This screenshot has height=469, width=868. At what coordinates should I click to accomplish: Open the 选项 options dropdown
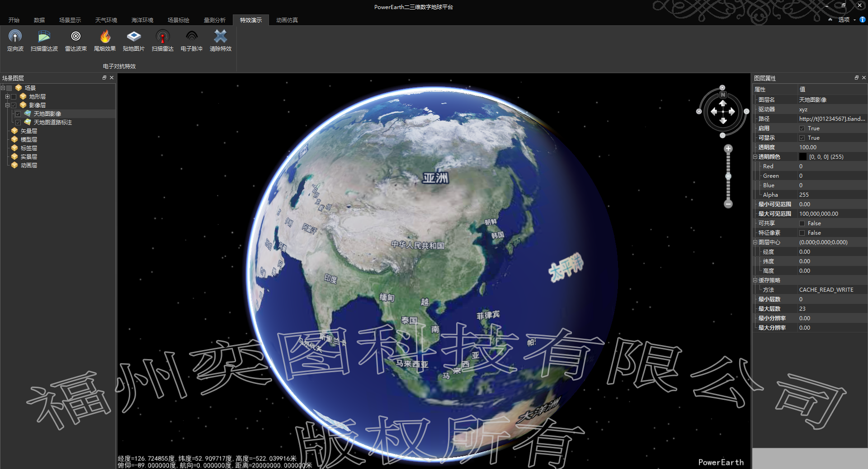point(847,20)
